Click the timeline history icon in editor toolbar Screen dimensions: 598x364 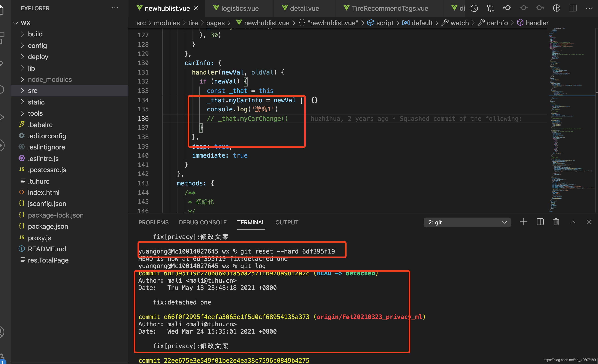pos(474,8)
